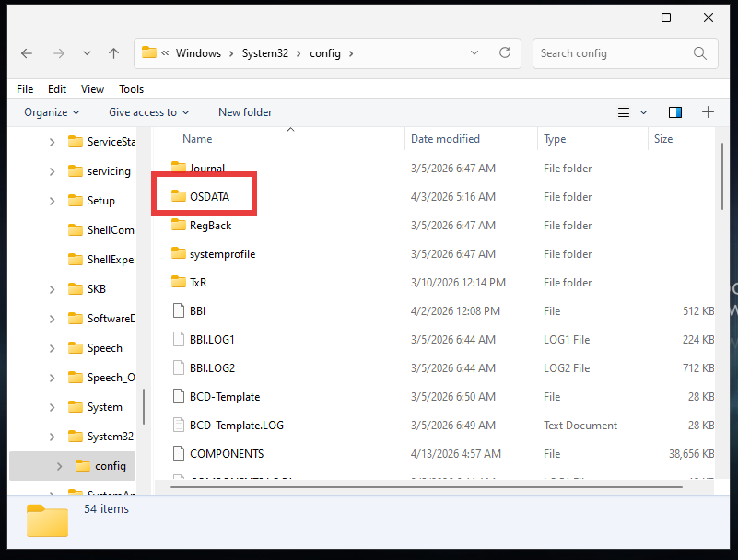Refresh the config folder view
Viewport: 738px width, 560px height.
click(x=505, y=52)
